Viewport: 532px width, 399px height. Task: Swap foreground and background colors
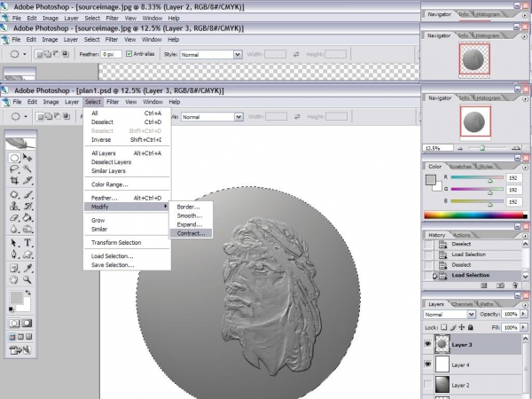[27, 293]
